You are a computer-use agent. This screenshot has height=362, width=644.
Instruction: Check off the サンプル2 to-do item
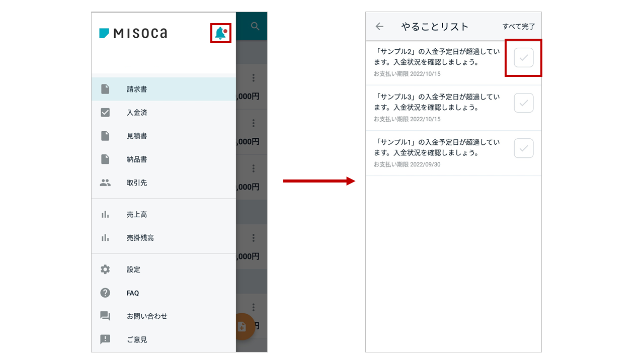523,58
